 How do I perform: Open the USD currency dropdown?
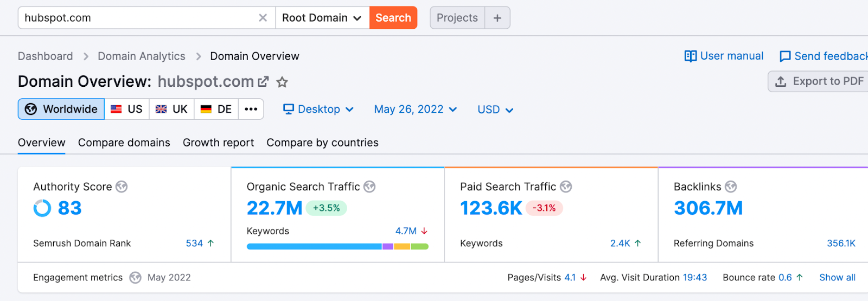tap(495, 110)
